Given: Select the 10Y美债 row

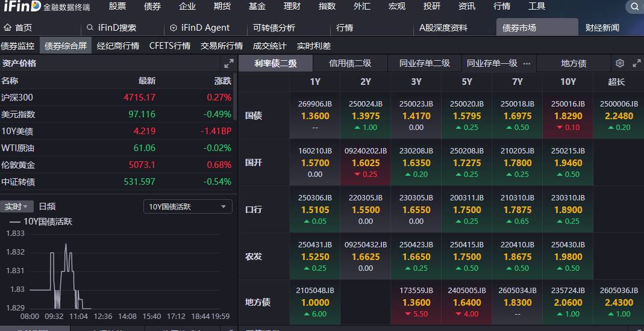Looking at the screenshot, I should click(116, 131).
